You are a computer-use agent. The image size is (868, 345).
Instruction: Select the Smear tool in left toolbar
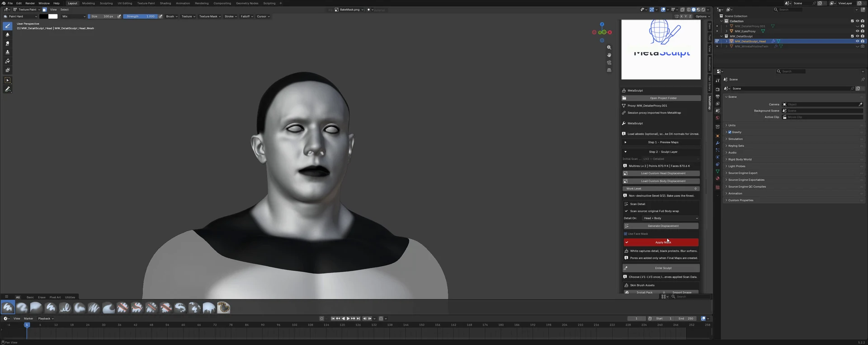[8, 43]
